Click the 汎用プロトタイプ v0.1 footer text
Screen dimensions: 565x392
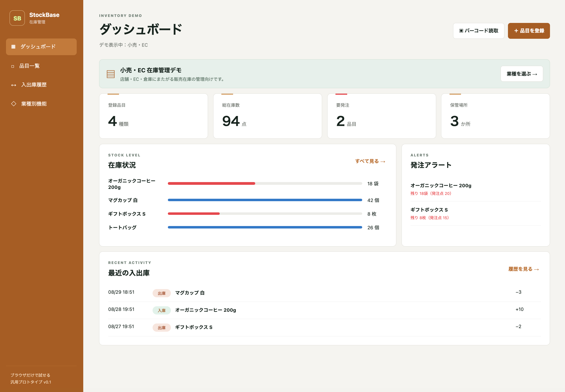[x=31, y=382]
